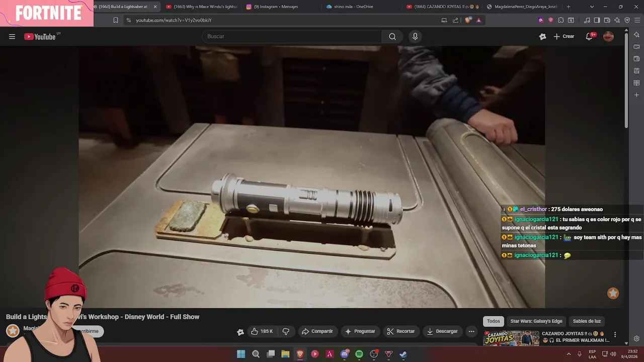Select the Todos filter chip
The image size is (644, 362).
494,321
